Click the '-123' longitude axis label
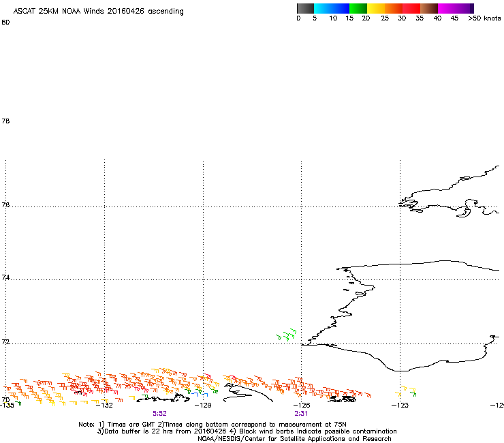 coord(400,406)
